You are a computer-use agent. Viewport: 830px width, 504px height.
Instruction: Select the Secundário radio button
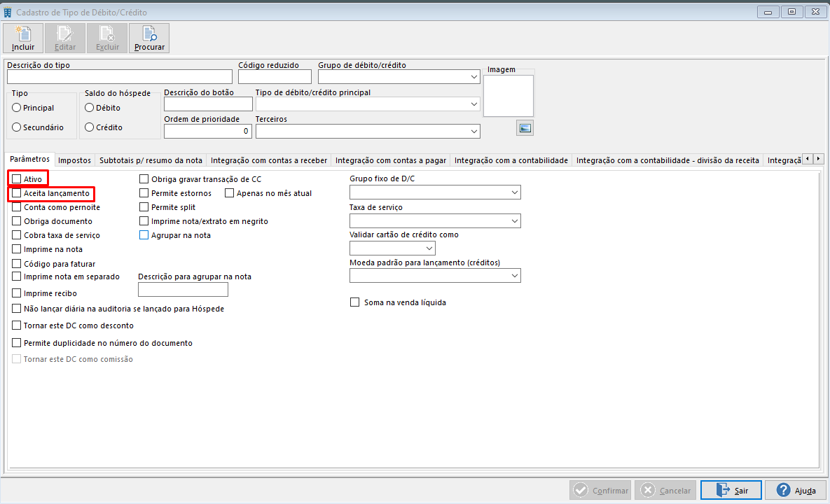[x=16, y=127]
